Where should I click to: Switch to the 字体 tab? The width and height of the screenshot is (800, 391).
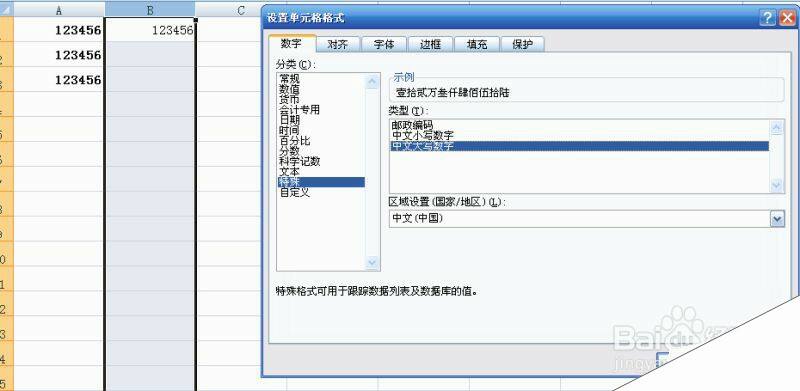384,44
